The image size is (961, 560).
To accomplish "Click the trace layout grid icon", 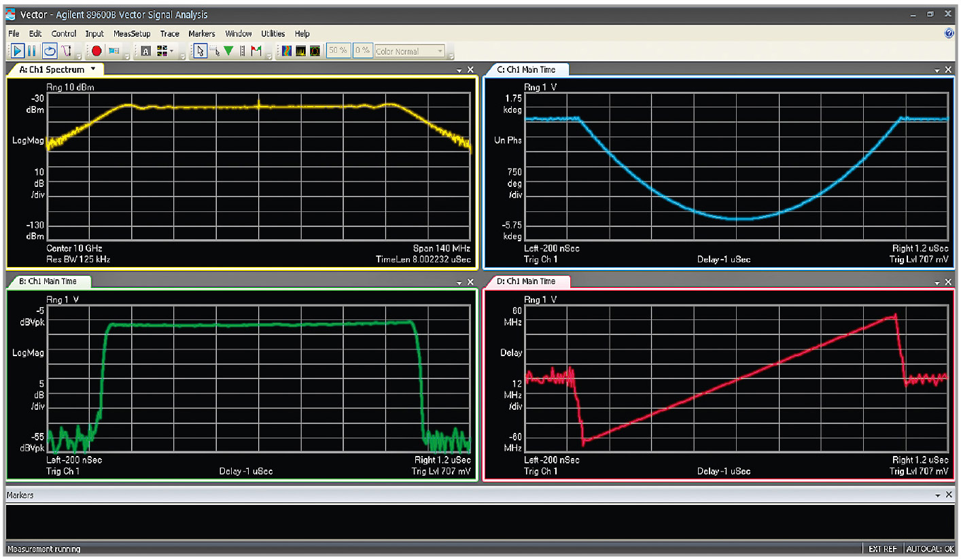I will 162,51.
